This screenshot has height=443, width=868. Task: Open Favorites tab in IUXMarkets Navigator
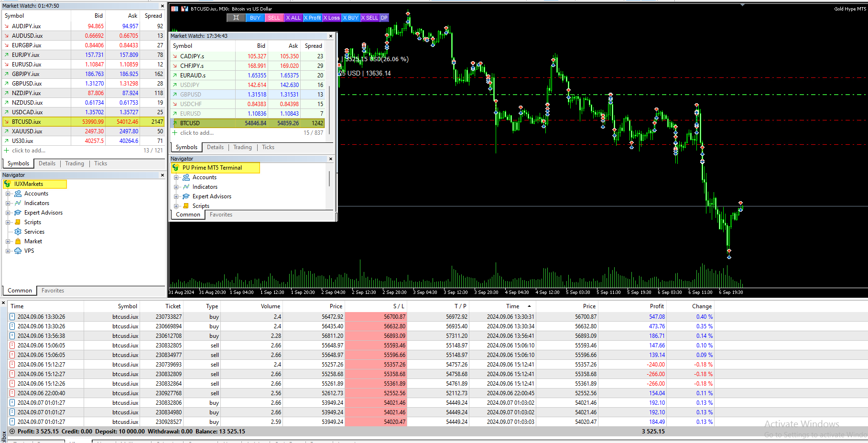click(x=53, y=291)
